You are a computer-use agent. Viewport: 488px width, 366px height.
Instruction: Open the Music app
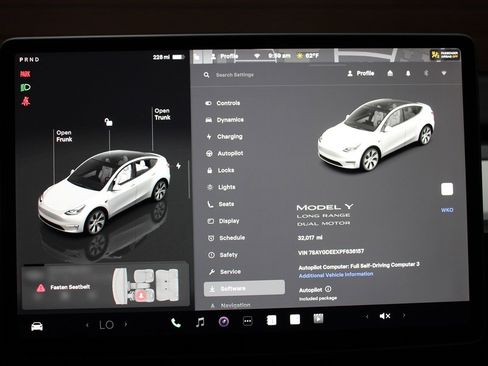[x=200, y=322]
